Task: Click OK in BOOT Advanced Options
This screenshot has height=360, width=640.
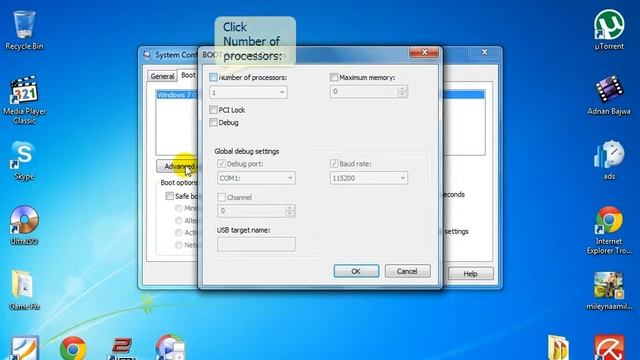Action: coord(356,271)
